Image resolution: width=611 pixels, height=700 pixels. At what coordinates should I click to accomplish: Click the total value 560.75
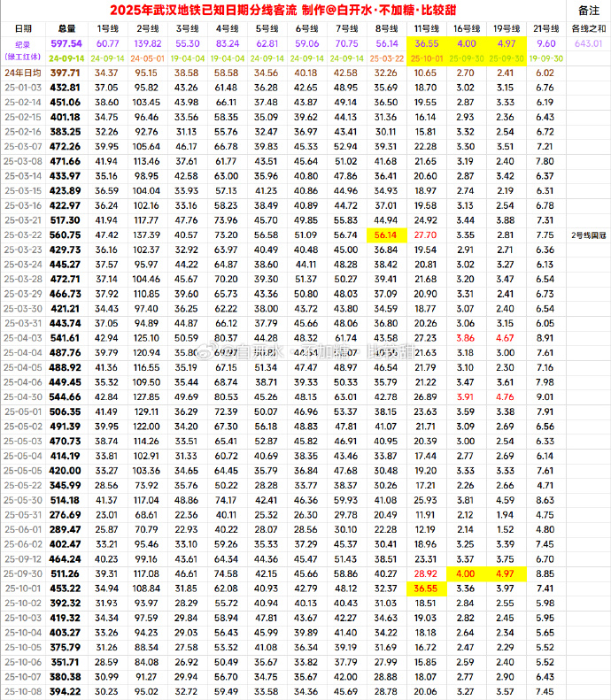click(x=66, y=235)
